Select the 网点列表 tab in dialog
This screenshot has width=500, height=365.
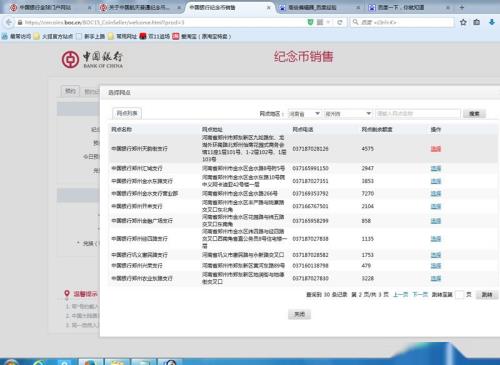pos(127,113)
